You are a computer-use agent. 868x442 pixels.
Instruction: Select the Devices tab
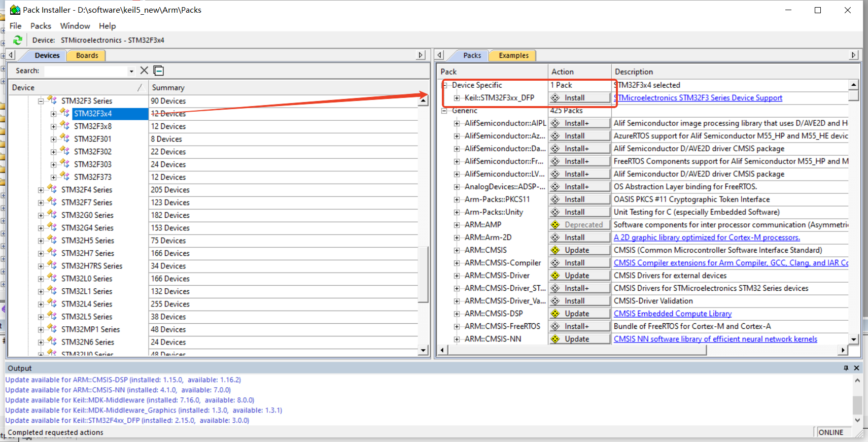(47, 55)
